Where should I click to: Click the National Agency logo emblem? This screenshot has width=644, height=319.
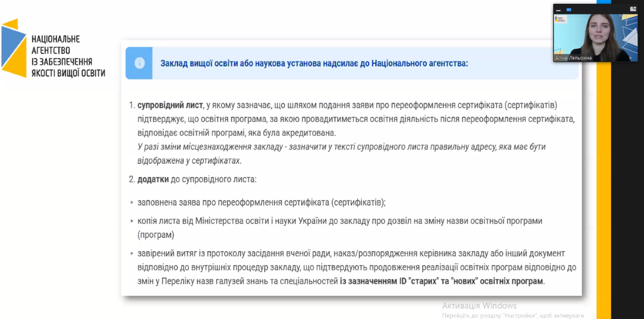tap(13, 48)
